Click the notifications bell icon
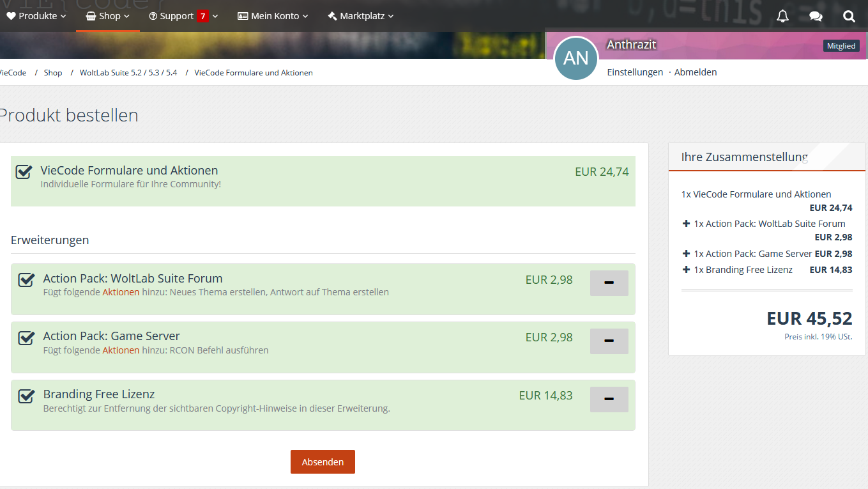868x489 pixels. pos(782,16)
